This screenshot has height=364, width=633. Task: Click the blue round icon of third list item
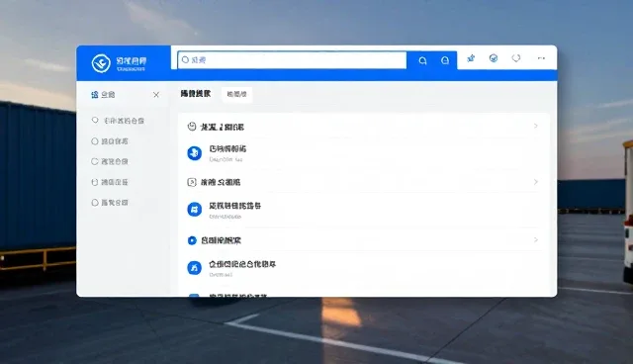194,268
